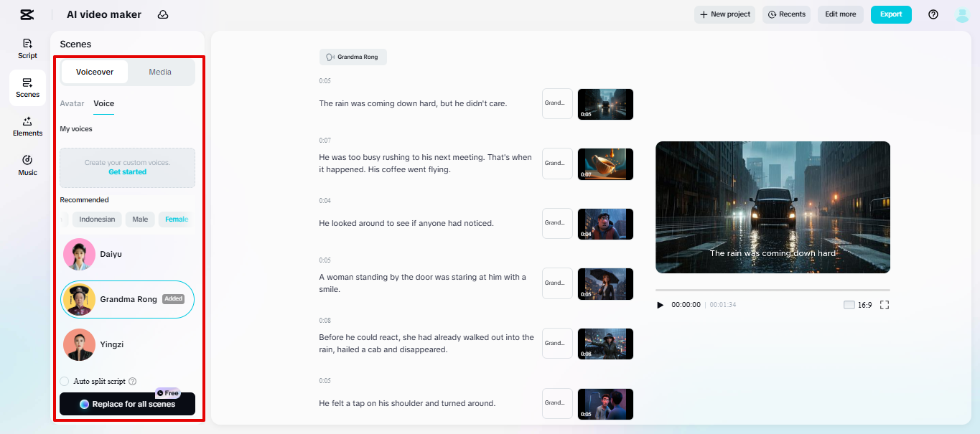Screen dimensions: 980x434
Task: Click the Edit more button
Action: [841, 14]
